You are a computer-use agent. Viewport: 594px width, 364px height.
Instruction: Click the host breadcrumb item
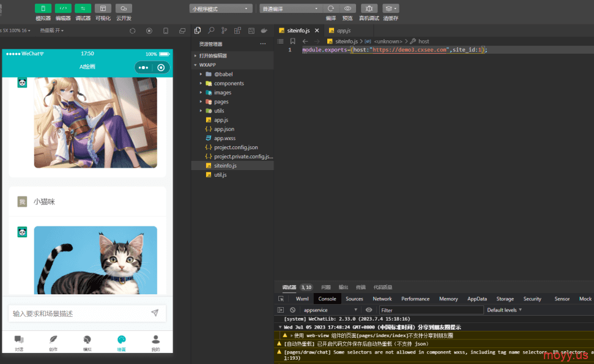pos(423,41)
